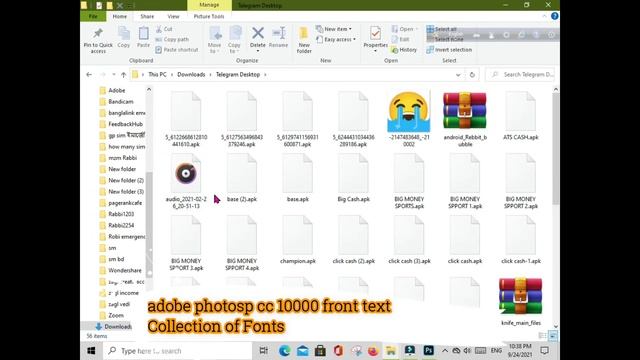Open Photoshop from taskbar
640x360 pixels.
pyautogui.click(x=428, y=351)
